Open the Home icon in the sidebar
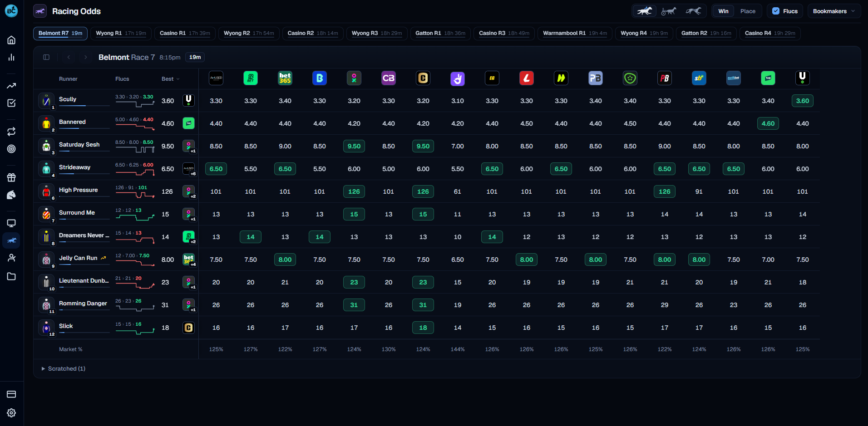This screenshot has height=426, width=868. coord(11,40)
